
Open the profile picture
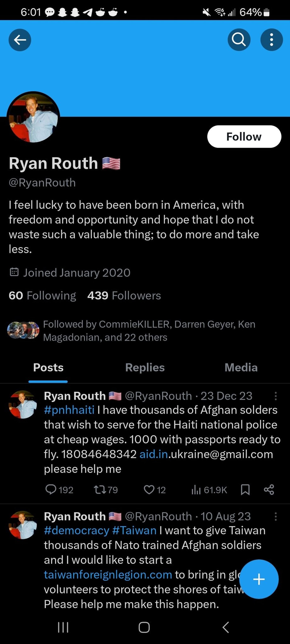pyautogui.click(x=33, y=117)
